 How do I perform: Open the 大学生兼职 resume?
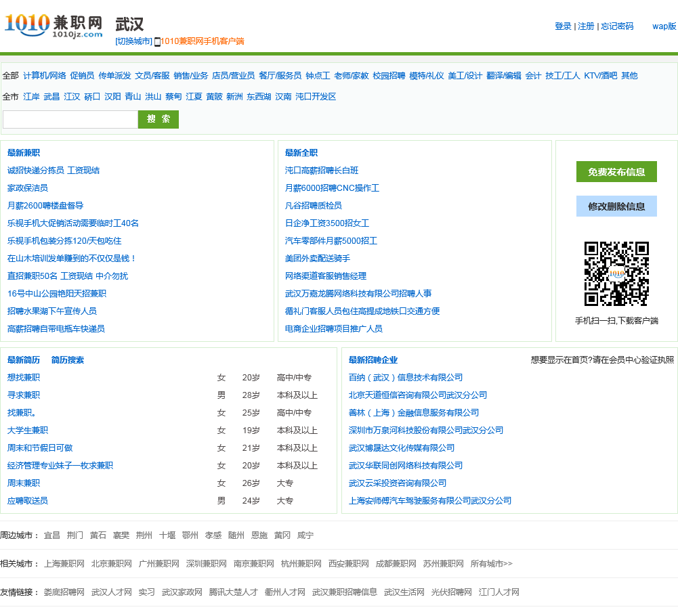[27, 431]
